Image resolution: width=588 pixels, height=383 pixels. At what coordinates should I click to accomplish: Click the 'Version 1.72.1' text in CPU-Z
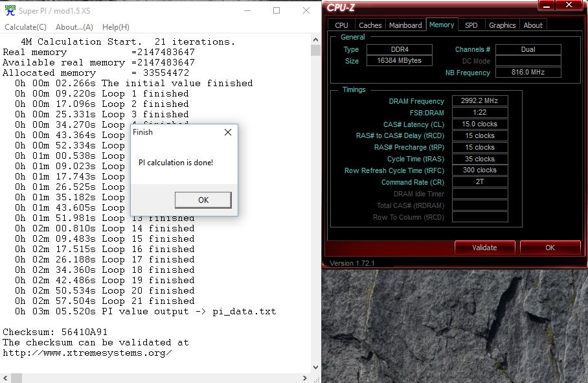click(x=352, y=263)
